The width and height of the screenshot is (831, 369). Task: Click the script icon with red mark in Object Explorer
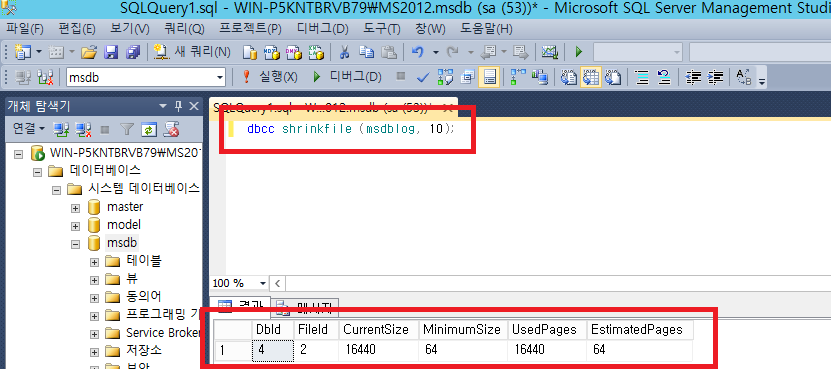(171, 128)
